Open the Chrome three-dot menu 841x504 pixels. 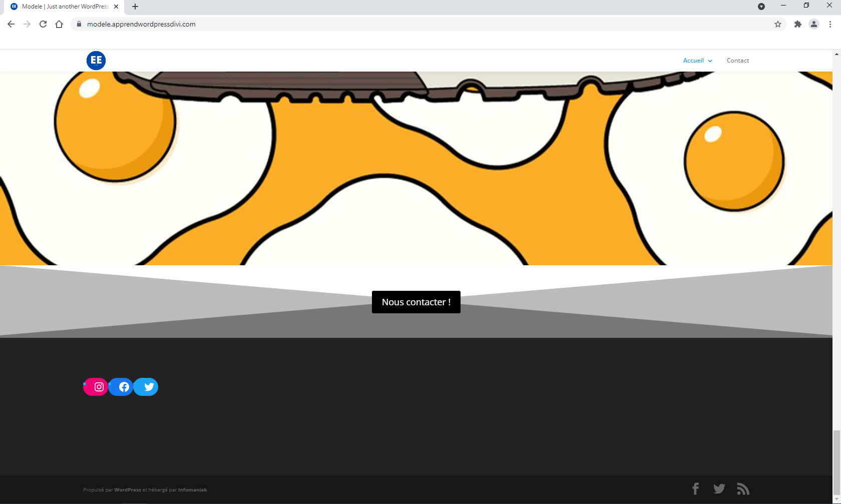(x=830, y=24)
